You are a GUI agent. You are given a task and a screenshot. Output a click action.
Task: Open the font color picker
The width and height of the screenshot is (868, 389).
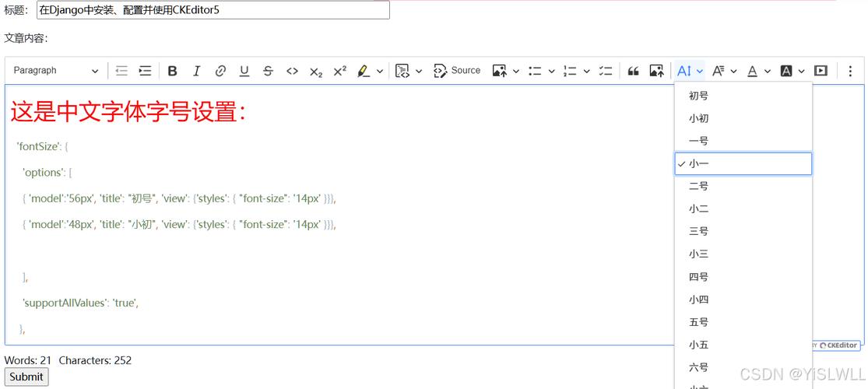coord(758,71)
